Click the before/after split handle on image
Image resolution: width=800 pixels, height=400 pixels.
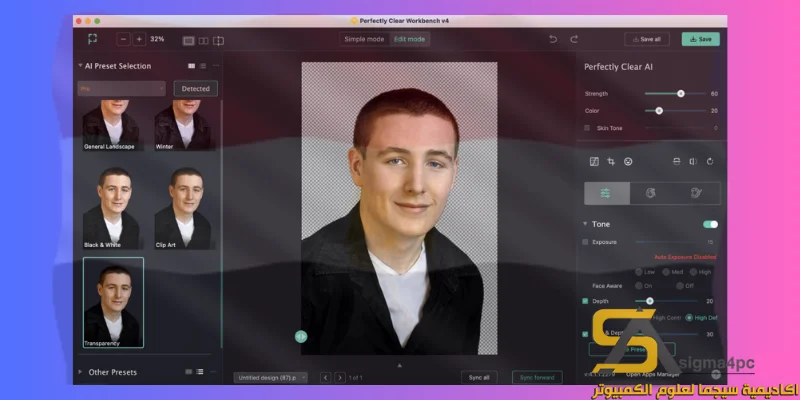(301, 336)
